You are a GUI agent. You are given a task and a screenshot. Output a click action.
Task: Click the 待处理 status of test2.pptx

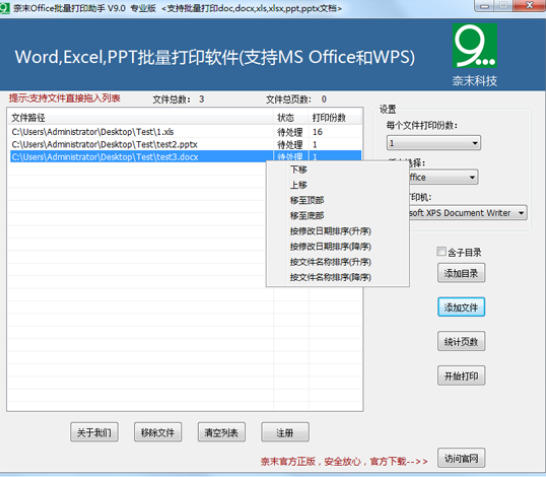(290, 144)
